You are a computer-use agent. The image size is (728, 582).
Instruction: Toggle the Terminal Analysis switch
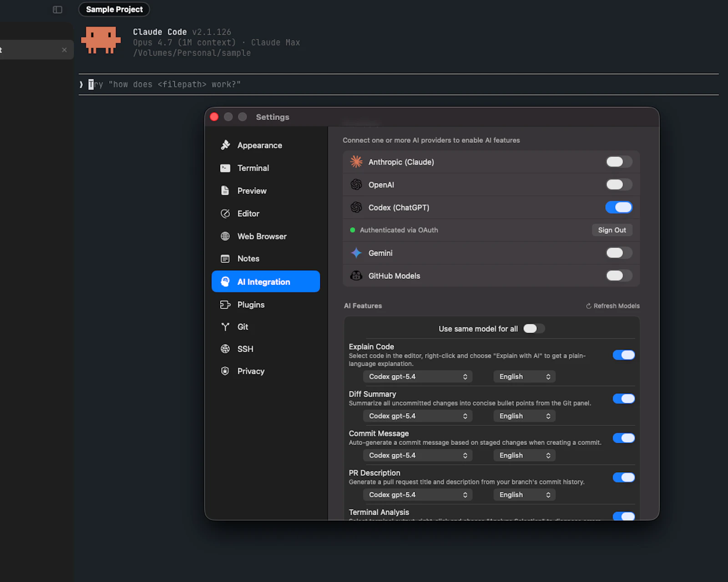[624, 516]
